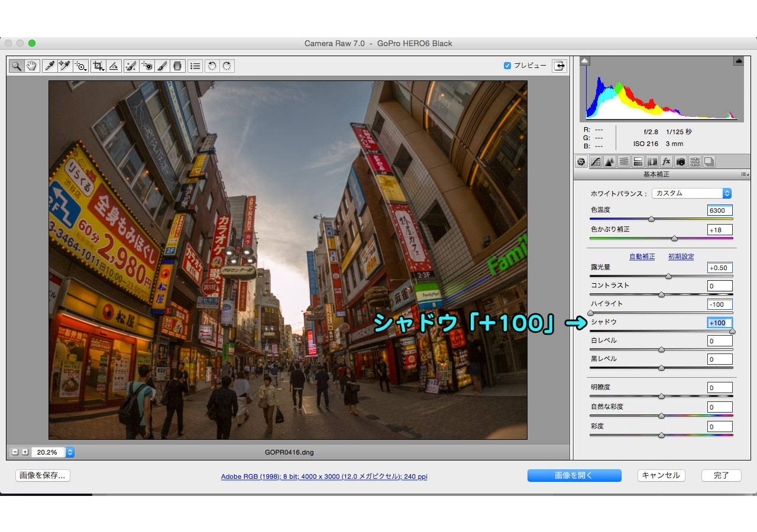This screenshot has width=757, height=532.
Task: Click the 色温度 value field showing 6300
Action: (720, 210)
